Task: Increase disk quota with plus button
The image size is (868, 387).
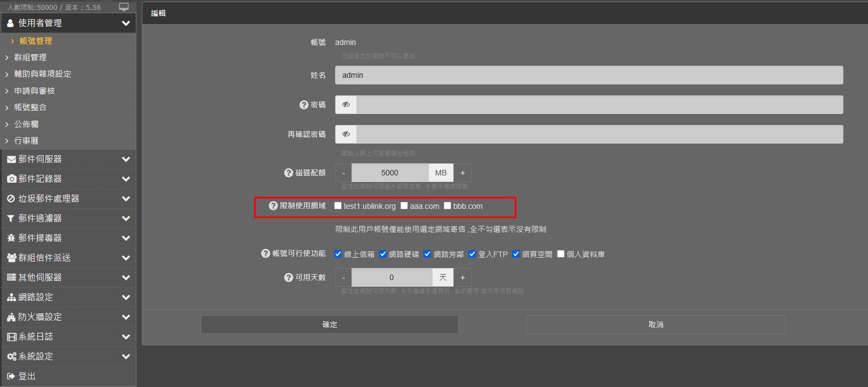Action: 463,173
